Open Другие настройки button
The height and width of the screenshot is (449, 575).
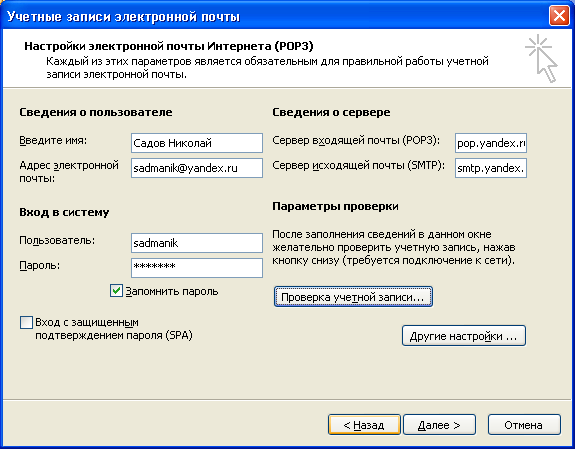click(x=464, y=336)
